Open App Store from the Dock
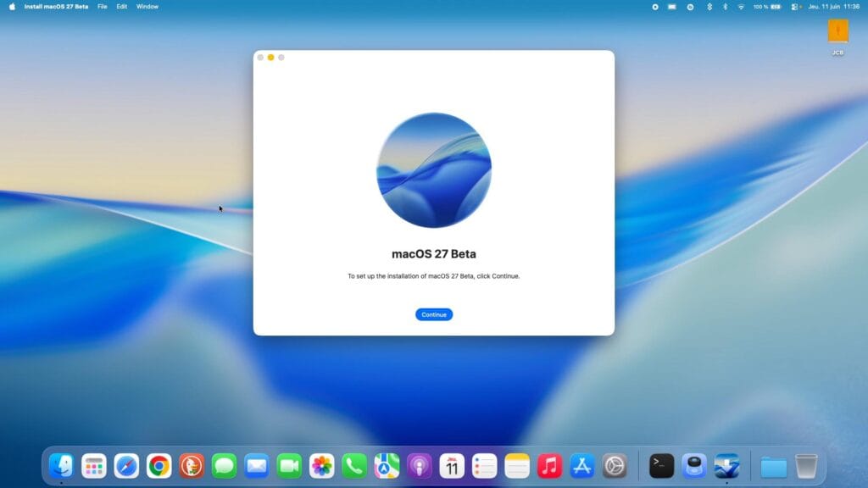Image resolution: width=868 pixels, height=488 pixels. coord(581,466)
